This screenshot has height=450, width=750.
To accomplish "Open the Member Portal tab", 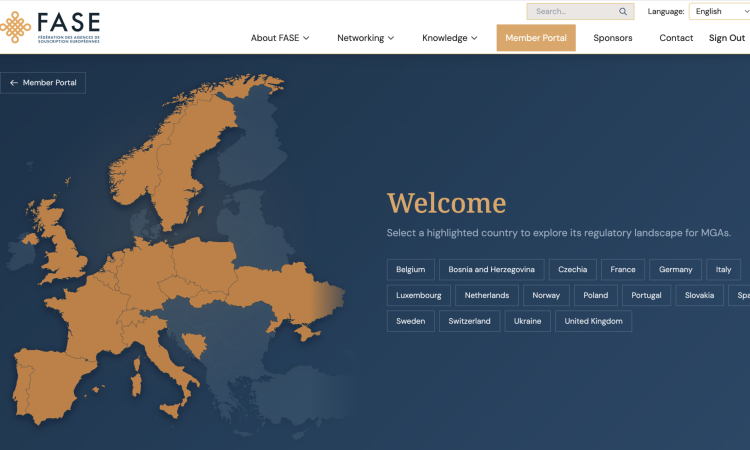I will tap(536, 38).
